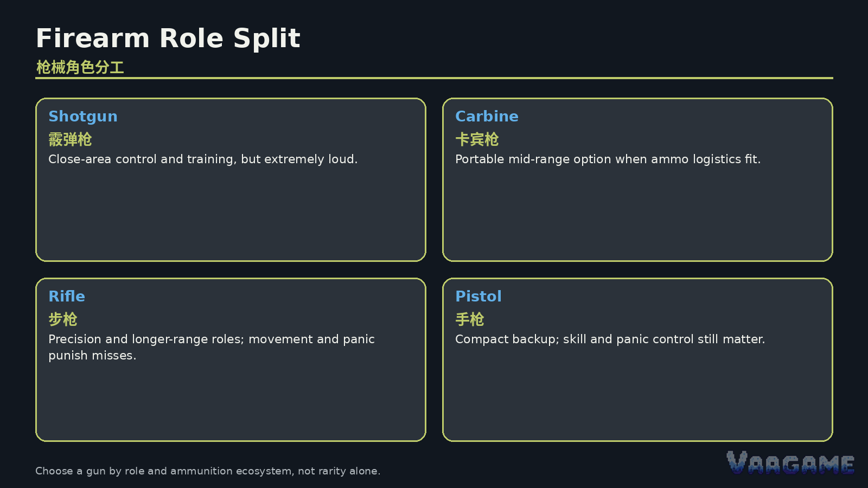
Task: Click the Rifle description about precision roles
Action: [x=212, y=347]
